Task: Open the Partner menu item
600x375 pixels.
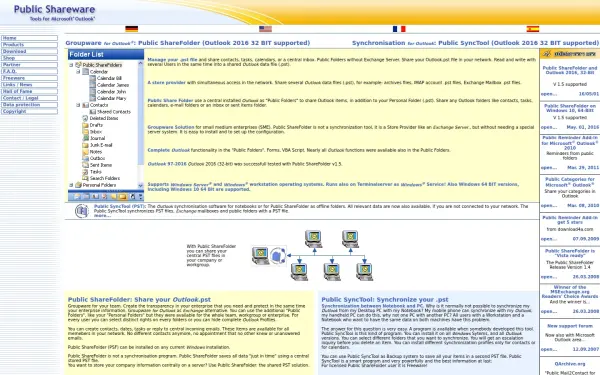Action: coord(29,65)
